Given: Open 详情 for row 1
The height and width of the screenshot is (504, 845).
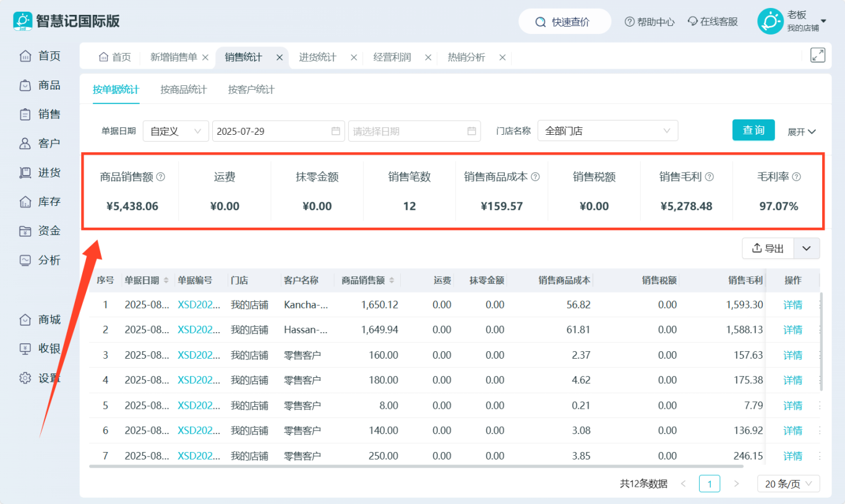Looking at the screenshot, I should point(792,305).
